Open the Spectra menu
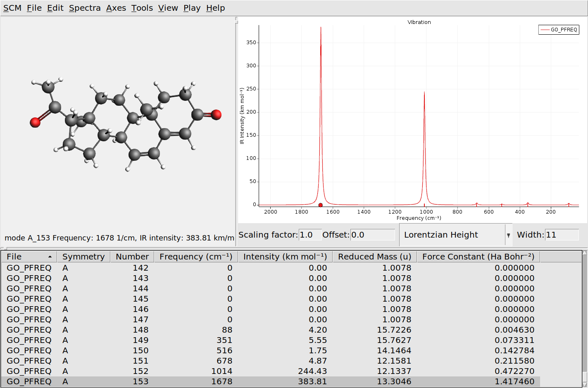 [x=84, y=7]
